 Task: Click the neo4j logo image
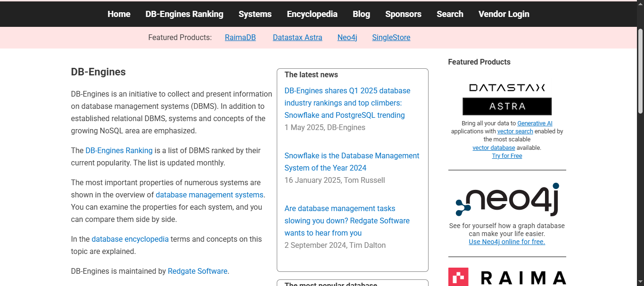point(507,199)
